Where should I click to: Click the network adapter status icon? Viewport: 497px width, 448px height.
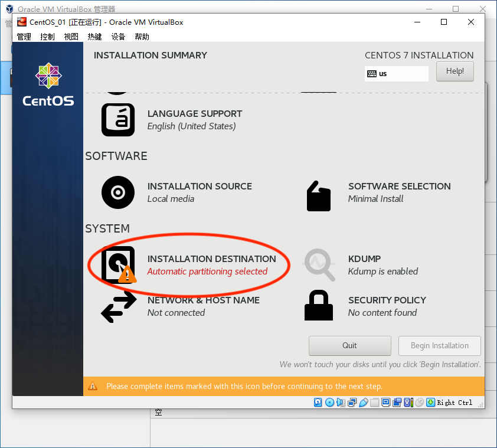tap(352, 403)
